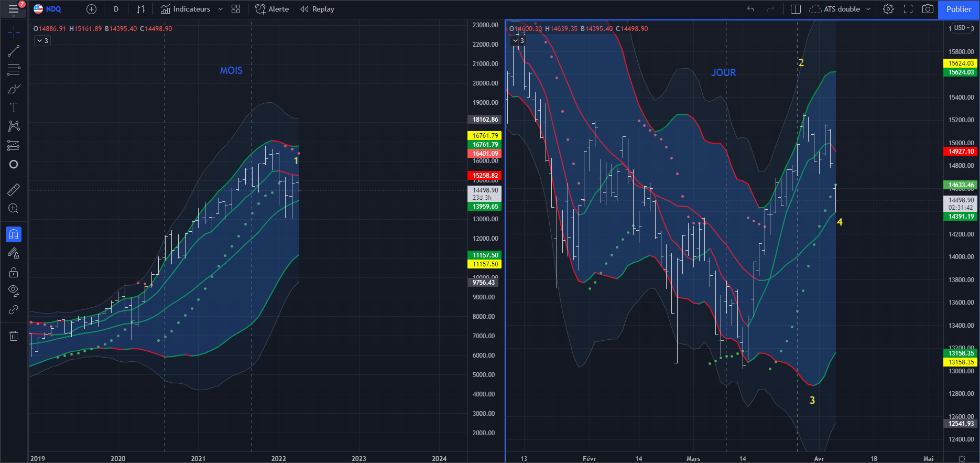Click the 2022 label on time axis
The height and width of the screenshot is (463, 980).
tap(279, 458)
